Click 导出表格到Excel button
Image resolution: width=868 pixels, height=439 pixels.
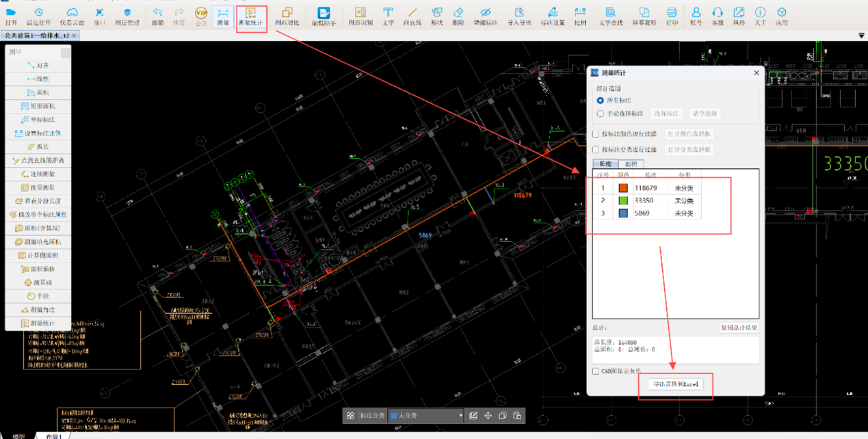[676, 384]
